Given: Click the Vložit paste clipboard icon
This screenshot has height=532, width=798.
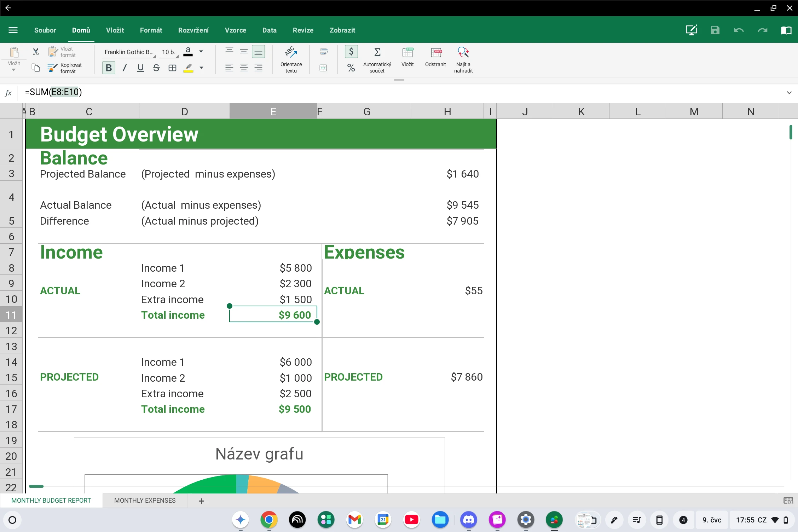Looking at the screenshot, I should coord(14,52).
